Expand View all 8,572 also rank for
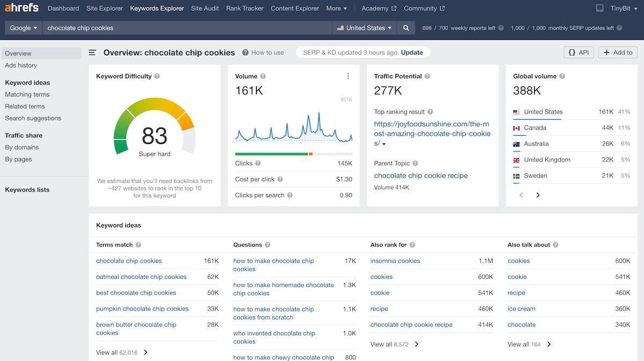644x361 pixels. click(394, 344)
